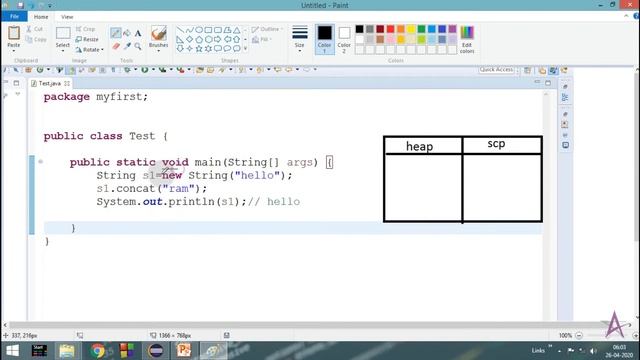The image size is (640, 360).
Task: Select the Color picker eyedropper tool
Action: (x=127, y=46)
